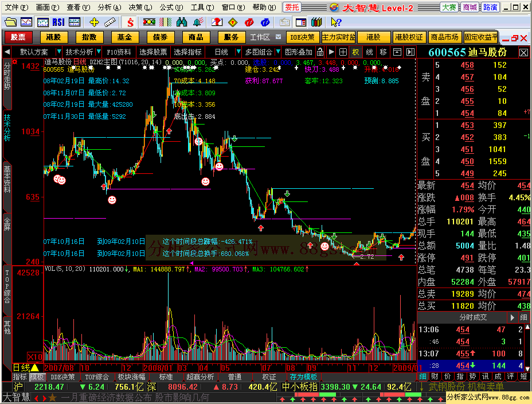Open the 工具(T) menu
This screenshot has height=404, width=532.
tap(202, 7)
